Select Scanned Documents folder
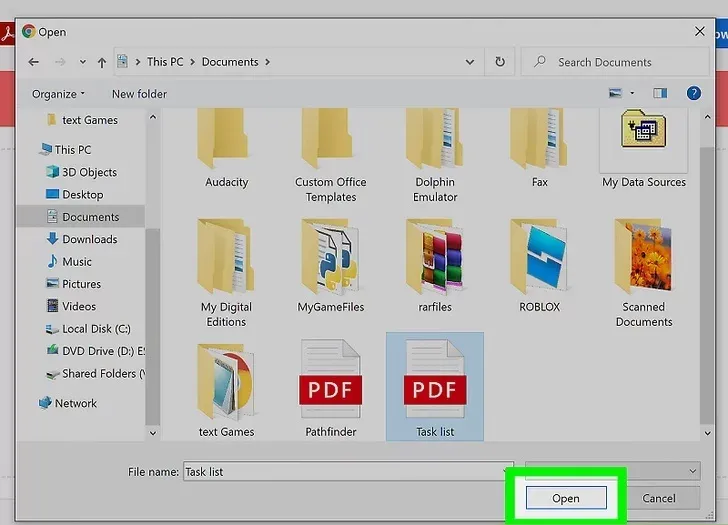 [x=644, y=273]
